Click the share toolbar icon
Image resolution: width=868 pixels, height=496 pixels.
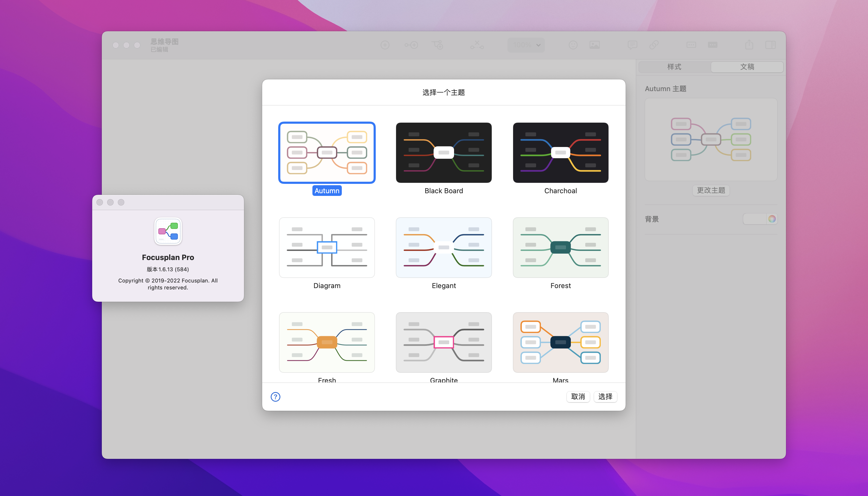coord(749,44)
